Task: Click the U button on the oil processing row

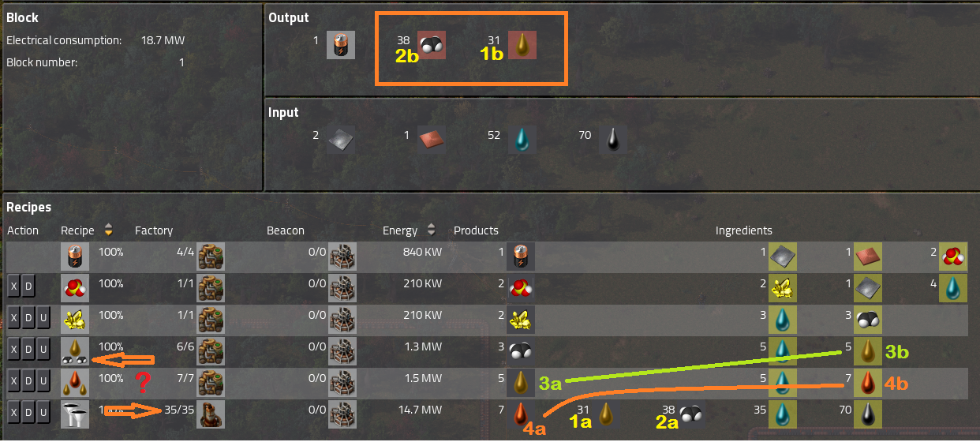Action: [x=43, y=412]
